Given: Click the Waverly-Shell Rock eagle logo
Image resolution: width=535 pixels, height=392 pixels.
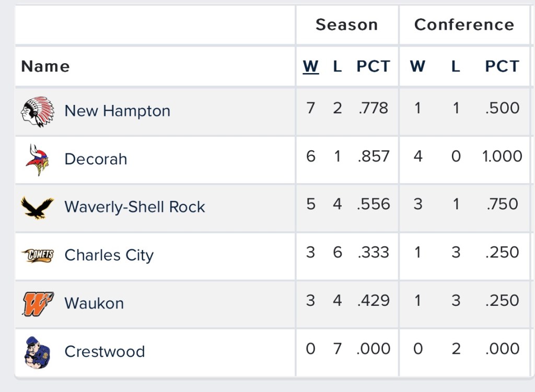Looking at the screenshot, I should point(38,207).
